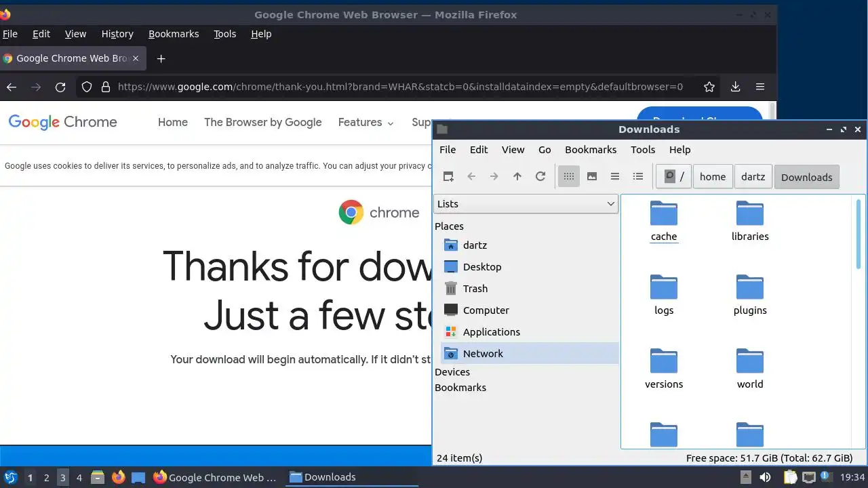Open the versions folder
The width and height of the screenshot is (868, 488).
(x=664, y=369)
